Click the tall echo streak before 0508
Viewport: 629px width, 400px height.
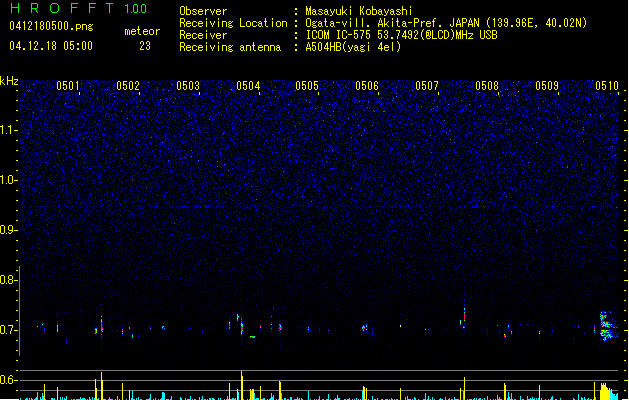(465, 315)
